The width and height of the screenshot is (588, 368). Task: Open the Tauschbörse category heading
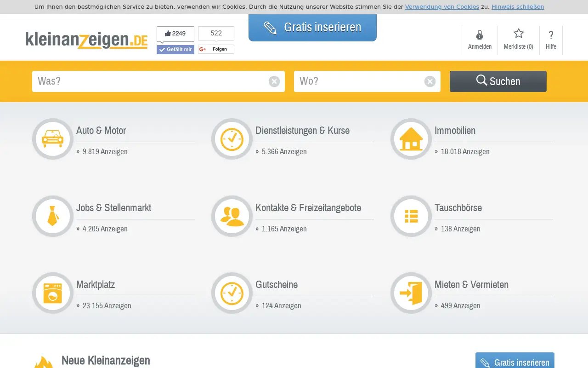coord(458,207)
